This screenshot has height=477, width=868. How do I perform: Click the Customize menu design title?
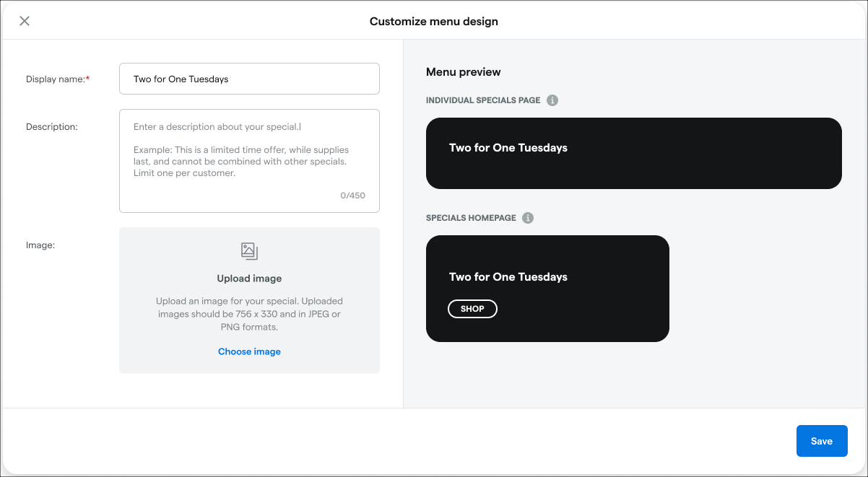tap(434, 21)
